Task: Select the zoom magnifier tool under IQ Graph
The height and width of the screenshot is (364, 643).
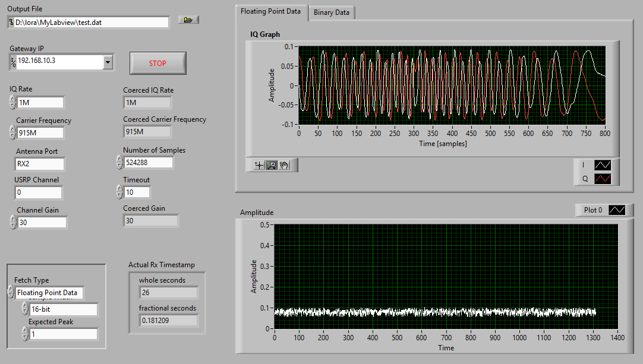Action: pyautogui.click(x=272, y=165)
